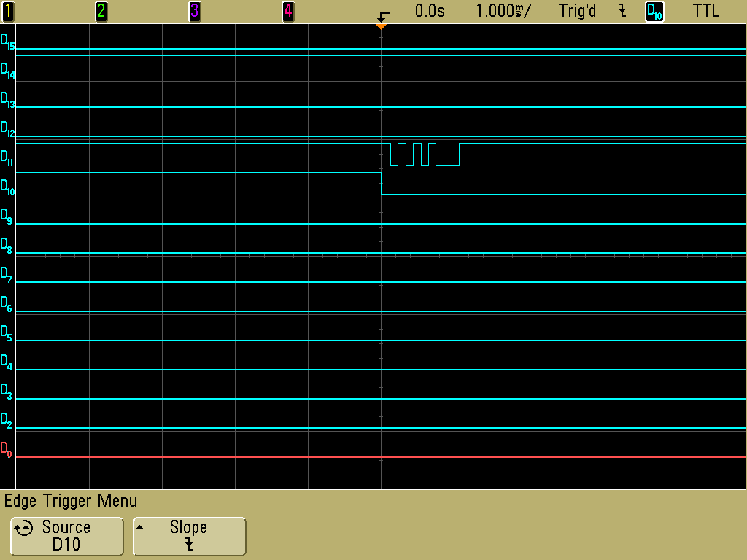747x560 pixels.
Task: Click the 0.0s delay readout
Action: [x=430, y=11]
